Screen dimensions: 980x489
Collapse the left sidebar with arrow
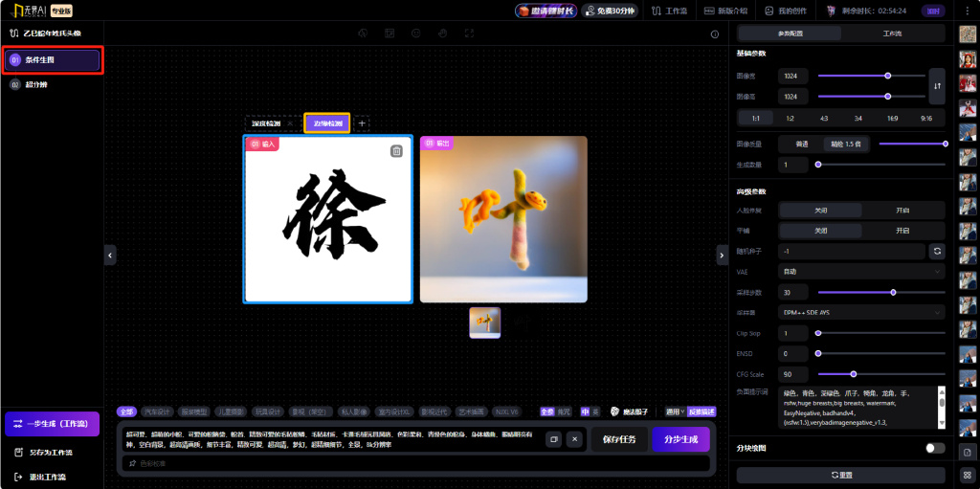tap(110, 255)
